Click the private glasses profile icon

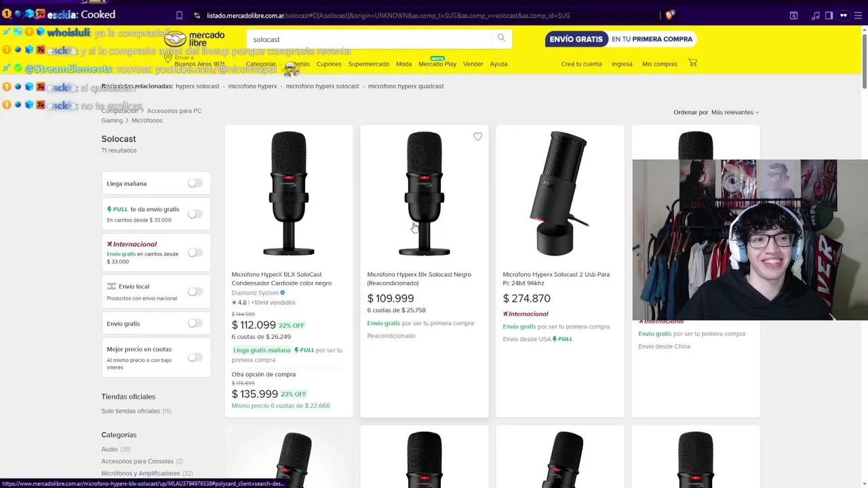tap(844, 15)
